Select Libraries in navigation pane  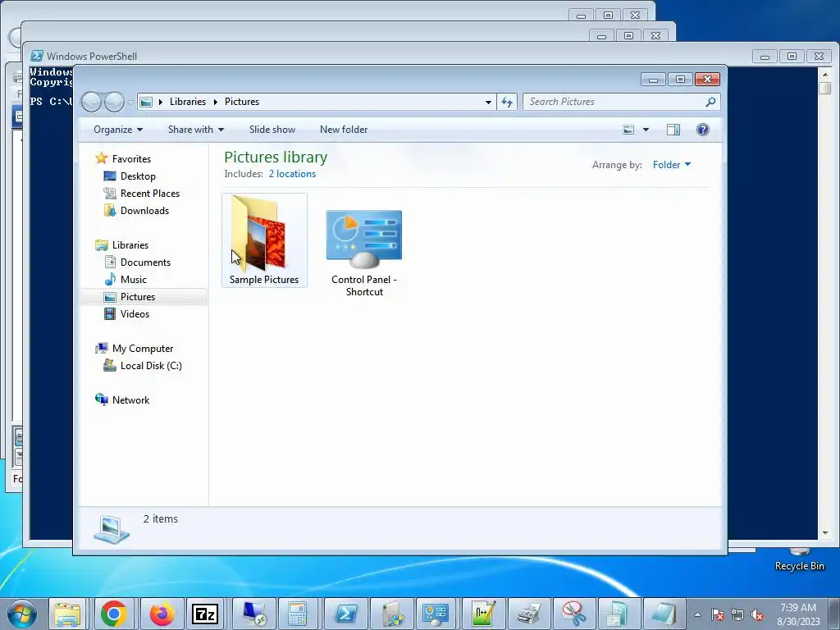[x=130, y=244]
